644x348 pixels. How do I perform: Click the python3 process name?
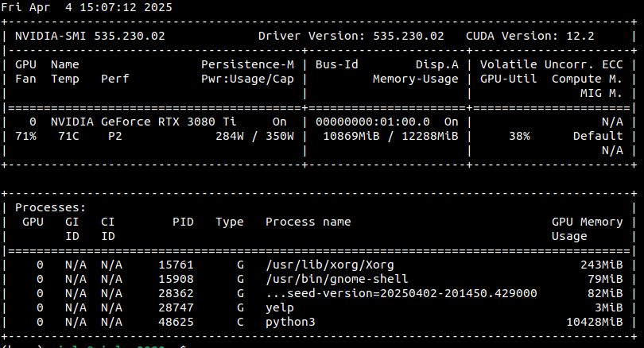tap(290, 322)
